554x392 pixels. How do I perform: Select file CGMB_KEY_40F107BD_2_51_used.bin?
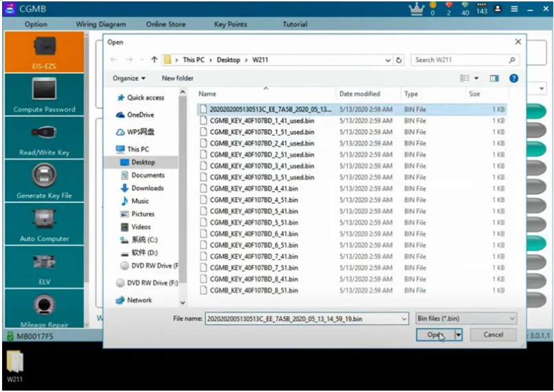[352, 154]
